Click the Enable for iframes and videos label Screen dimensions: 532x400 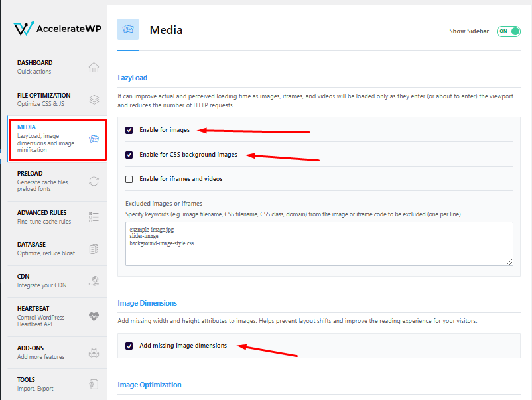click(x=181, y=179)
